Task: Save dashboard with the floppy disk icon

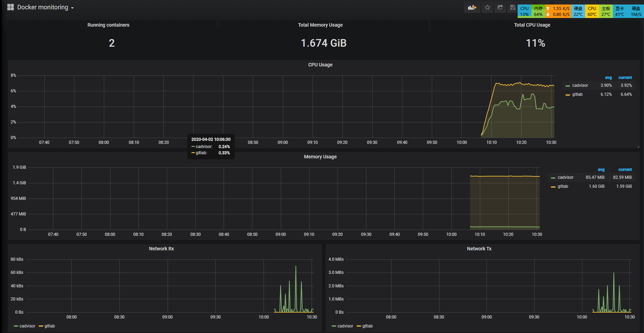Action: 512,7
